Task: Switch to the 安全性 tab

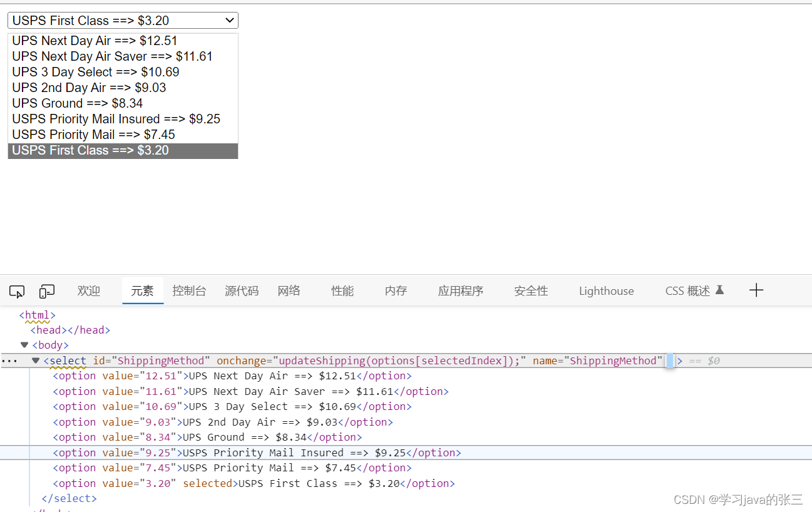Action: [x=531, y=291]
